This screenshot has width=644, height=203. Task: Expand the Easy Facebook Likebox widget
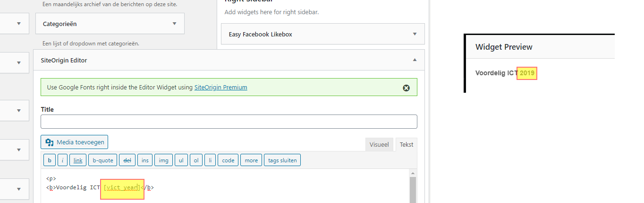point(415,34)
